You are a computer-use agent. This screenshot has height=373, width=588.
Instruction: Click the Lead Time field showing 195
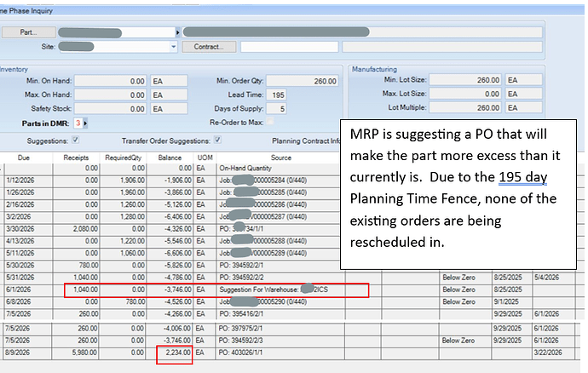[277, 95]
